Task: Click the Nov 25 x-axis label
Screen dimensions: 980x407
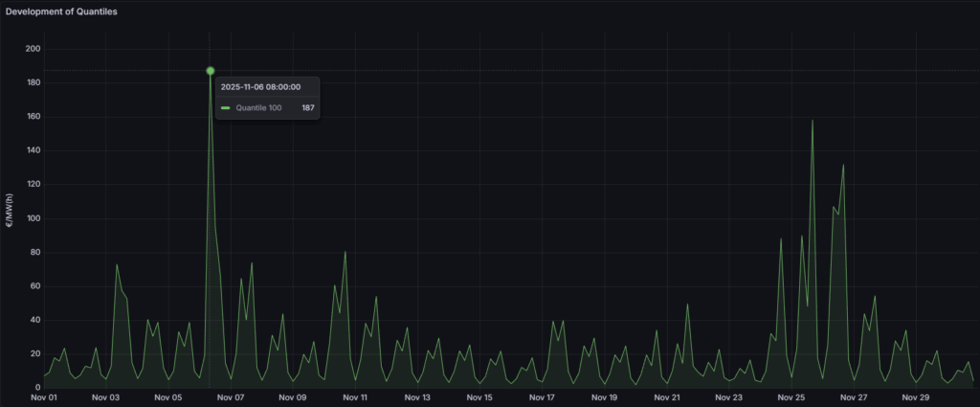Action: [x=791, y=397]
